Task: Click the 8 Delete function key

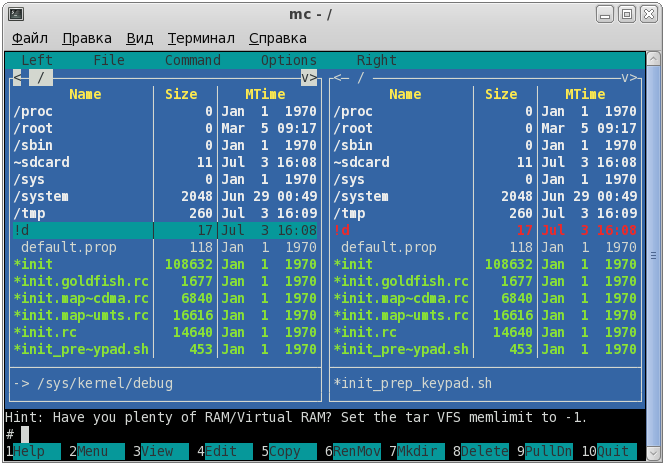Action: [481, 451]
